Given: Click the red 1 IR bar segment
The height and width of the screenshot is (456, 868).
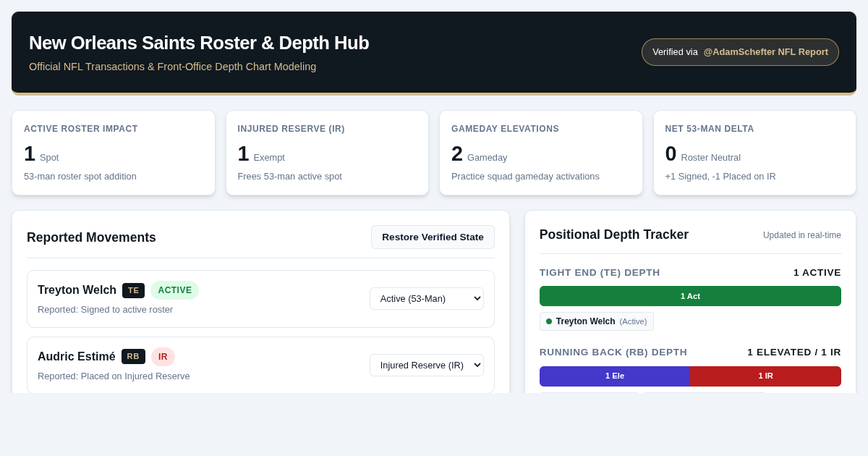Looking at the screenshot, I should tap(765, 376).
